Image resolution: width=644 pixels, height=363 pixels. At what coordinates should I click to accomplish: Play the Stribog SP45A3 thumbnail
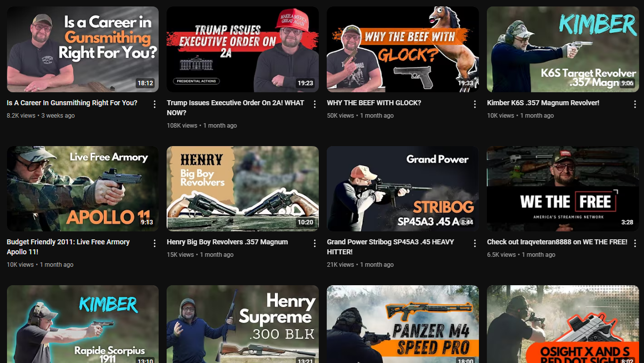(403, 188)
